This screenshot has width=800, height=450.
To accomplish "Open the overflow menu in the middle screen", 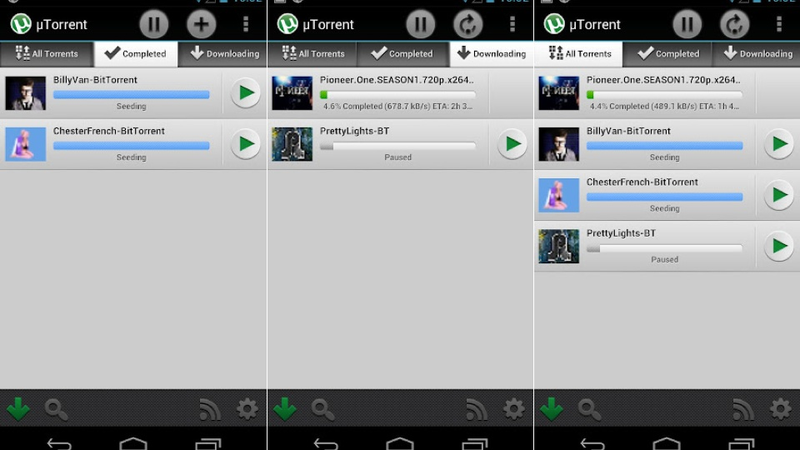I will 513,24.
